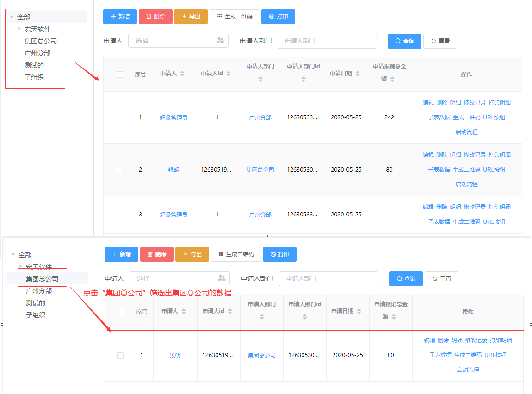
Task: Sort by 申请报销总金额 in the upper table
Action: click(392, 79)
